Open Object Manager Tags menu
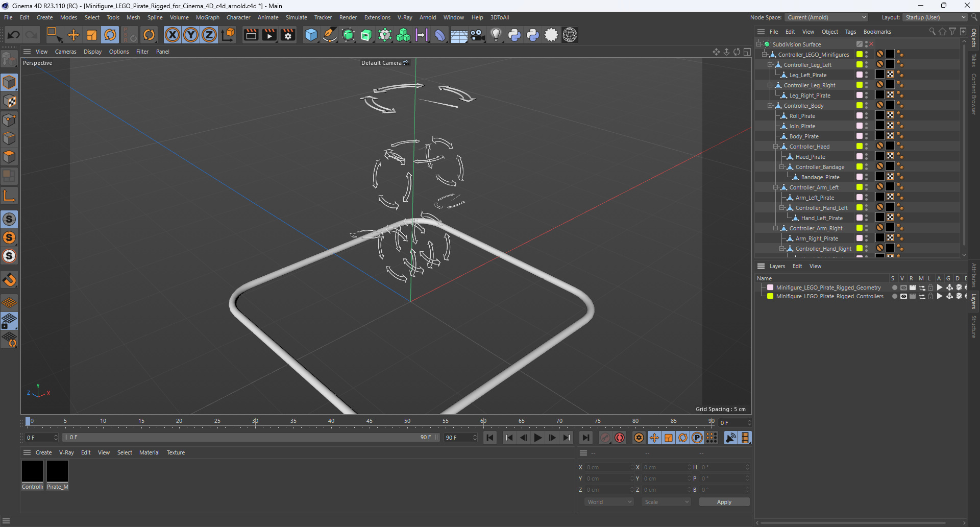 [x=850, y=32]
